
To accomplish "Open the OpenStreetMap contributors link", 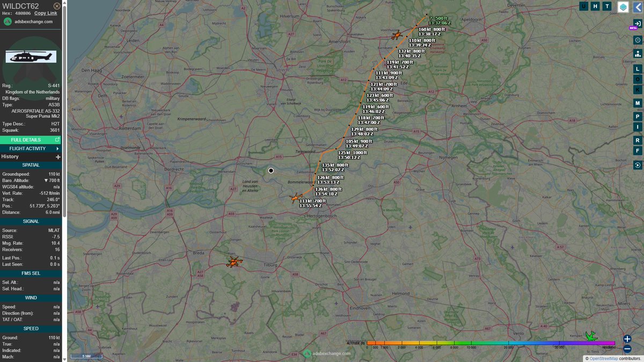I will (x=603, y=358).
